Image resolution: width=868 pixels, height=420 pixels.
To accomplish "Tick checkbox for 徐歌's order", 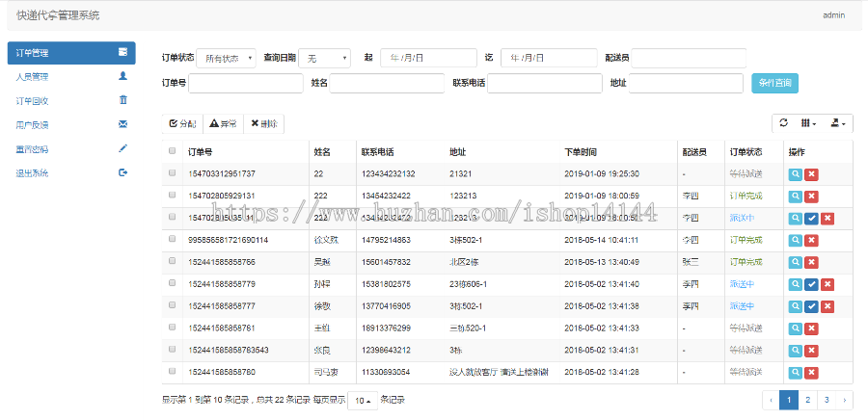I will click(x=173, y=305).
